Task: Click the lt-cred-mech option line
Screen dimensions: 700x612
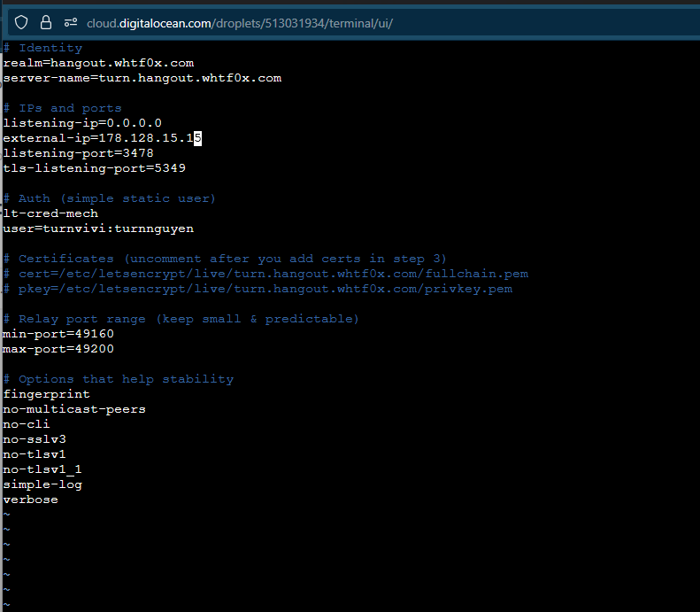Action: coord(50,213)
